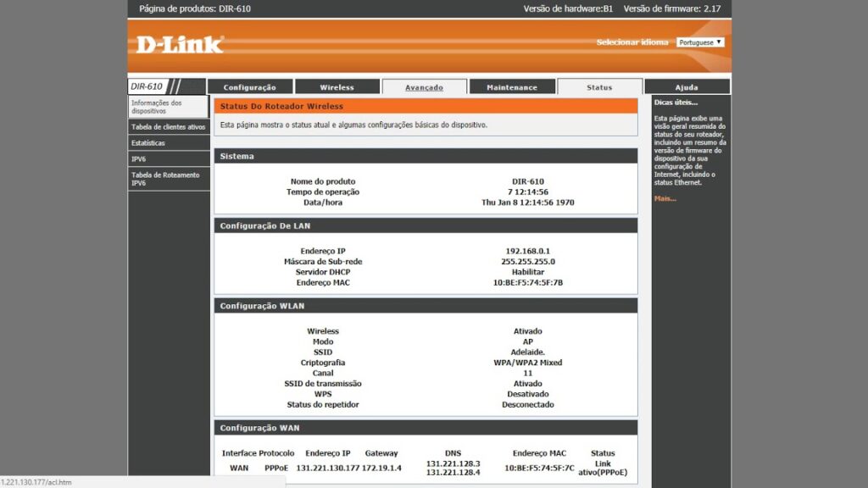This screenshot has width=868, height=488.
Task: Click the Link ativo(PPPoE) status
Action: click(x=603, y=468)
